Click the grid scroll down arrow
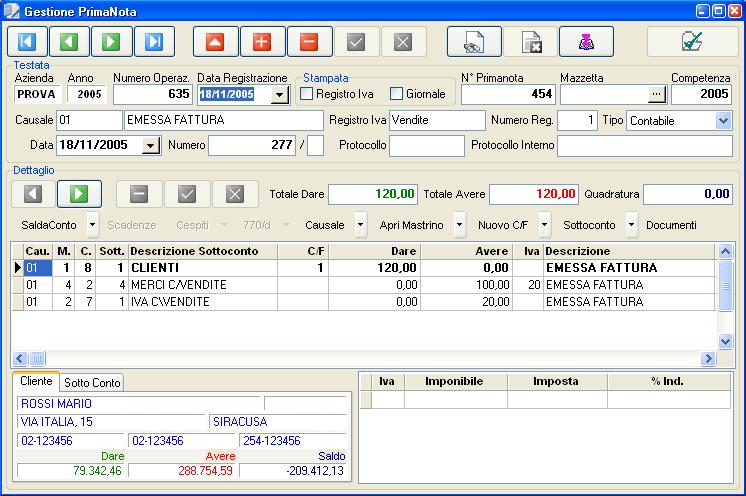 click(725, 341)
